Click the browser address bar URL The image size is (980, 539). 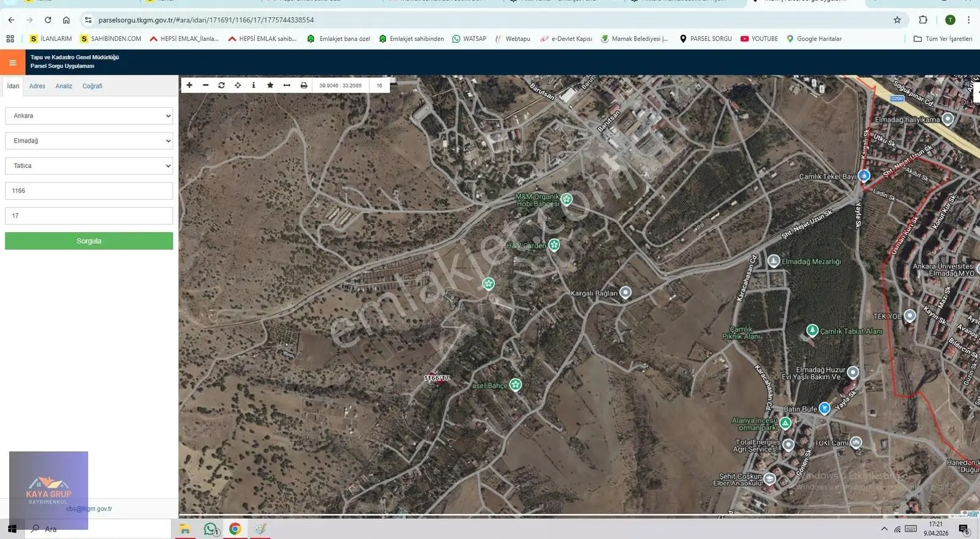click(x=206, y=20)
